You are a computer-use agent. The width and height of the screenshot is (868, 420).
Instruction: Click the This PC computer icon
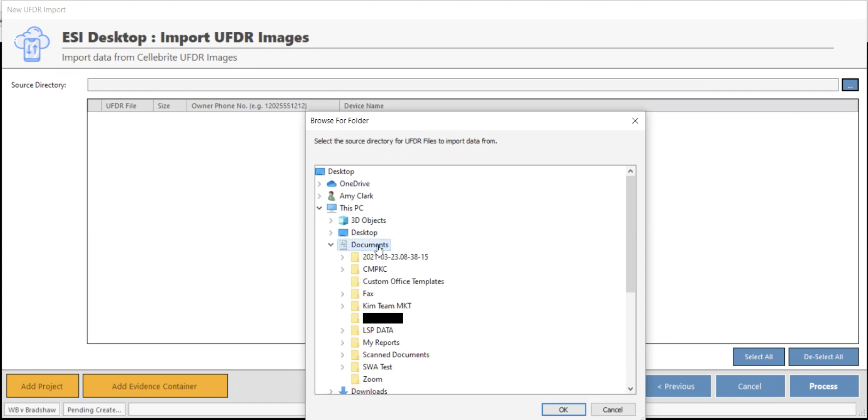331,208
